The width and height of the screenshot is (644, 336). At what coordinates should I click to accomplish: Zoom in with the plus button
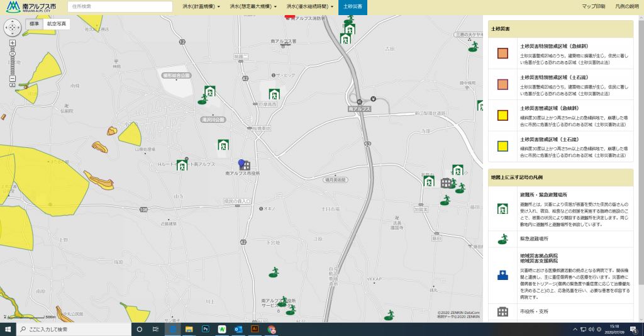pyautogui.click(x=12, y=43)
